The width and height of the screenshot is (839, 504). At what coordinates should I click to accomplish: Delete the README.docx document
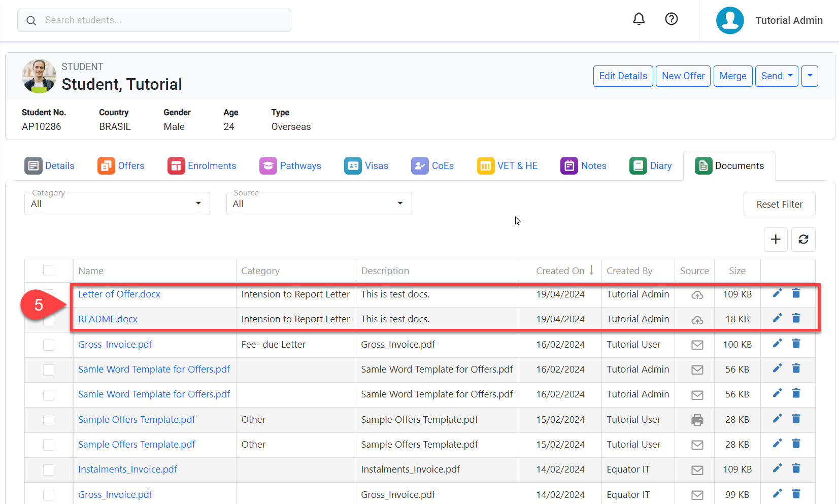(796, 318)
